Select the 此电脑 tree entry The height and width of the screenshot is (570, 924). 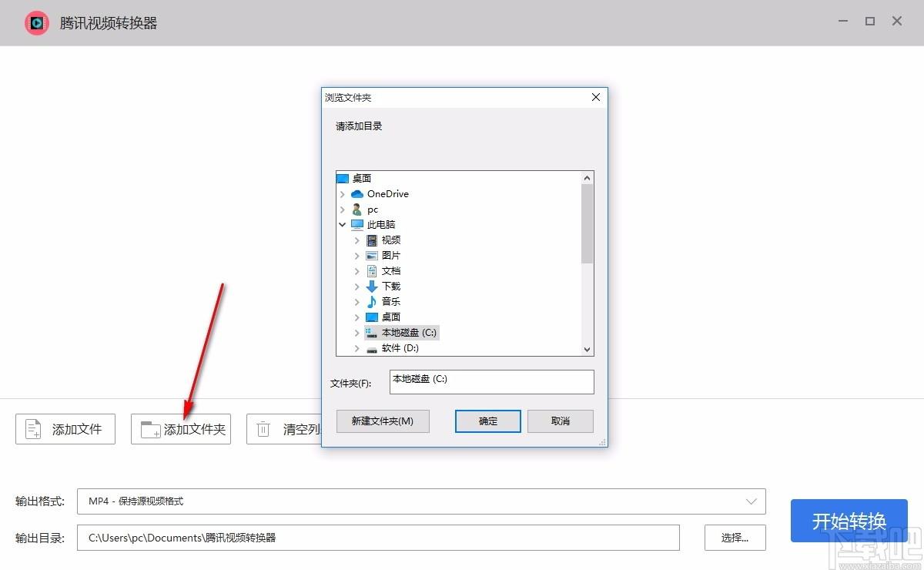(x=381, y=225)
